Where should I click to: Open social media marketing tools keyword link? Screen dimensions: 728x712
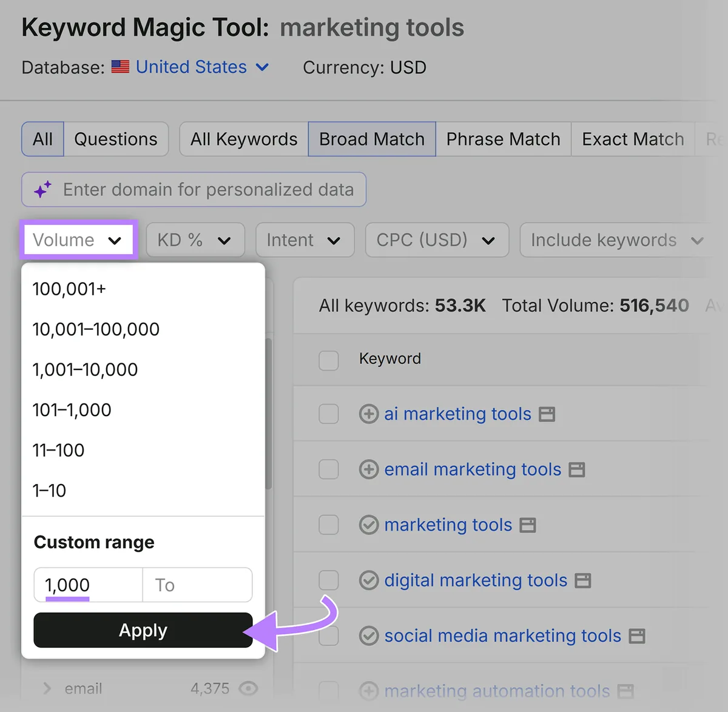click(503, 636)
